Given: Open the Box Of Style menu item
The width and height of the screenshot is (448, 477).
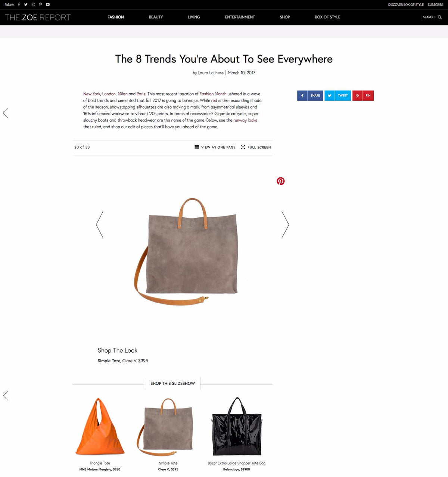Looking at the screenshot, I should coord(327,17).
